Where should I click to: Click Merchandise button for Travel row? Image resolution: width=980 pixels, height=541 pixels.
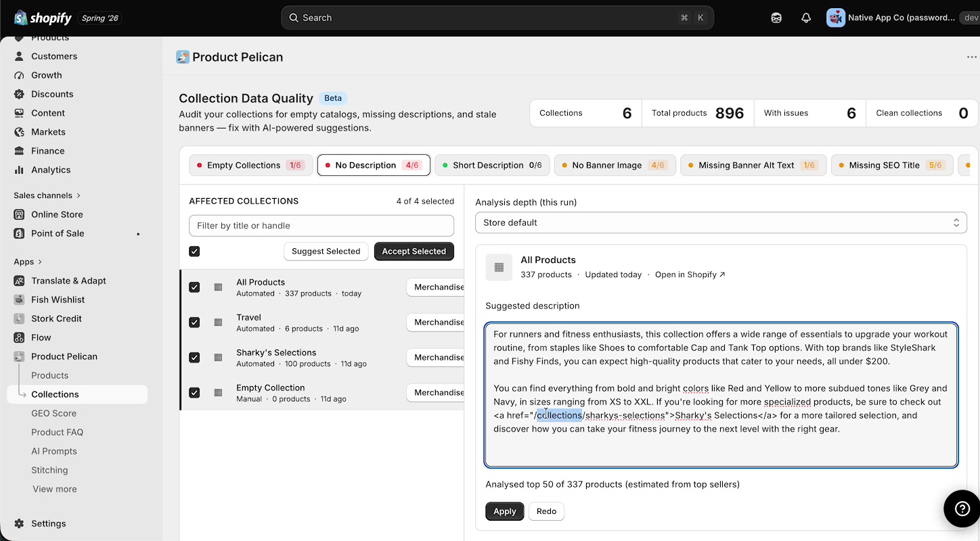point(435,323)
